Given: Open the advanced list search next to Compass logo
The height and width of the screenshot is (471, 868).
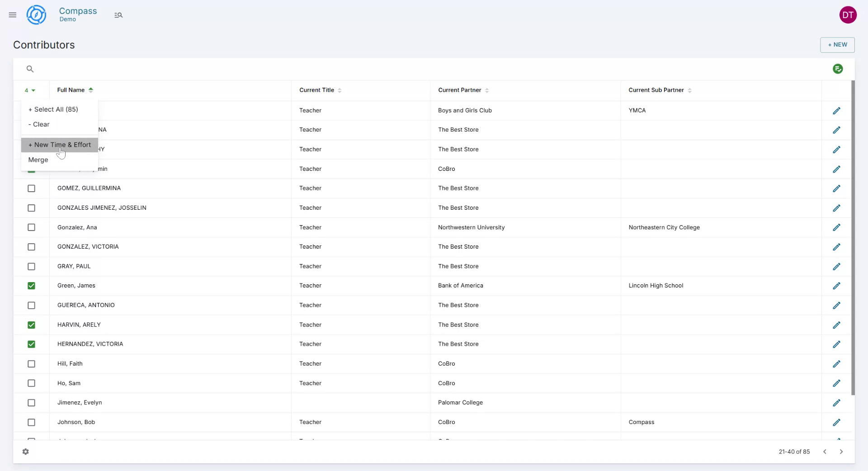Looking at the screenshot, I should point(118,14).
